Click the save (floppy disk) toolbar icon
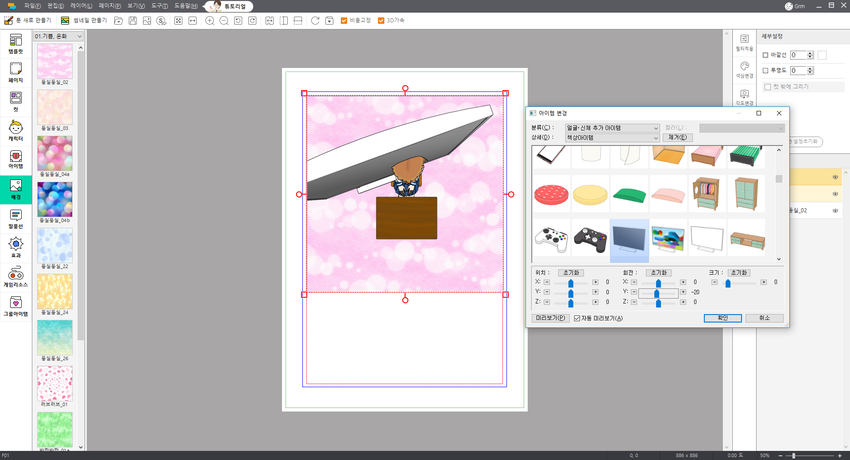The height and width of the screenshot is (460, 850). 133,21
